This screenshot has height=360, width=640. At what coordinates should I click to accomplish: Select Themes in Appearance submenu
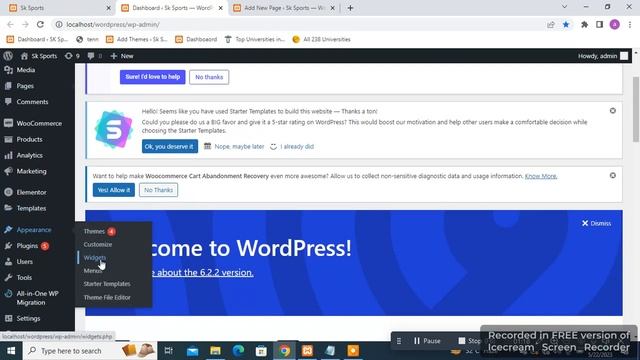pos(94,231)
